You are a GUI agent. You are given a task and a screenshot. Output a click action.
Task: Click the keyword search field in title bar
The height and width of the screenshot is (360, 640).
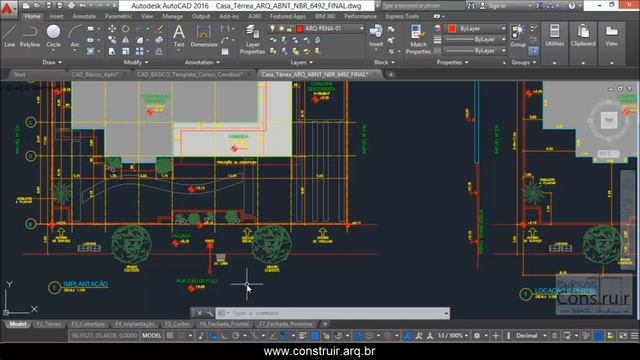[422, 6]
